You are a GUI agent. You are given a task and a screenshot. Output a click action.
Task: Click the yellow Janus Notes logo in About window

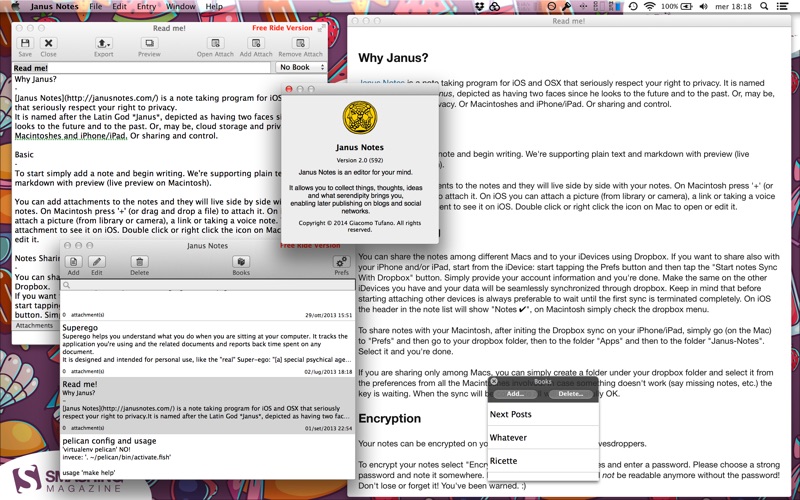(x=360, y=118)
